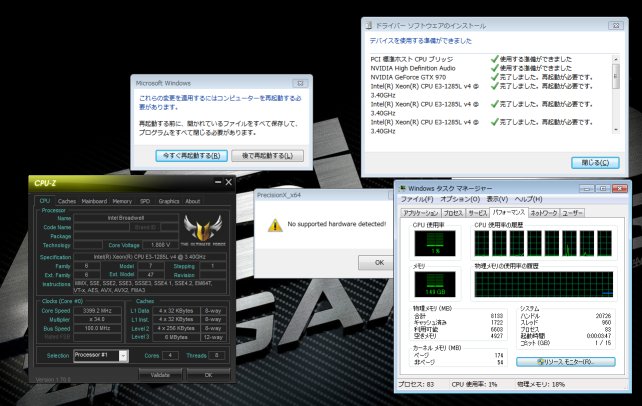Click the physical memory usage history graph

coord(544,284)
